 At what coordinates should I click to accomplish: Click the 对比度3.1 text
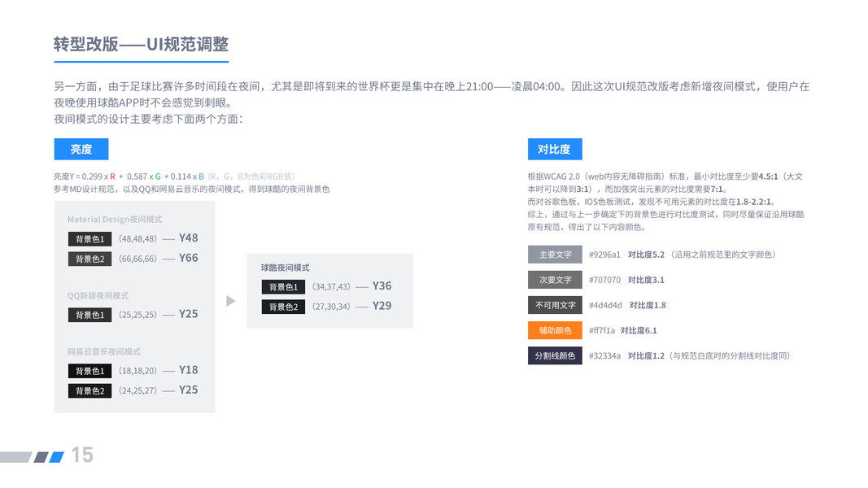click(x=646, y=280)
